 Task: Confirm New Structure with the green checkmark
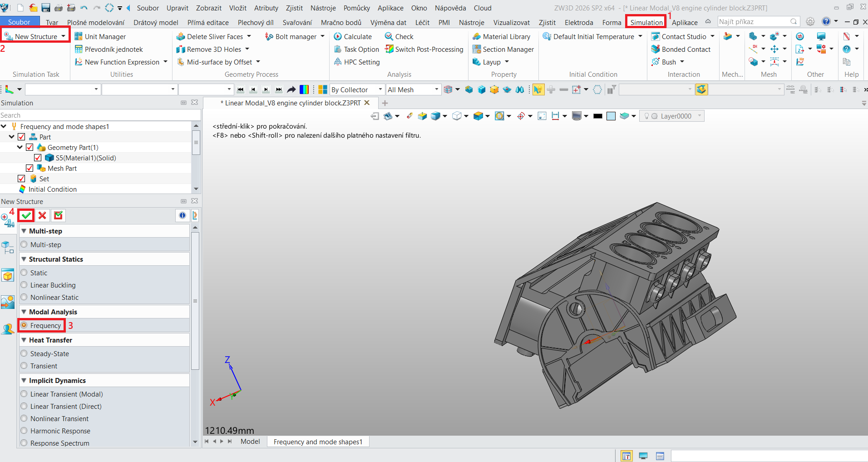(26, 215)
